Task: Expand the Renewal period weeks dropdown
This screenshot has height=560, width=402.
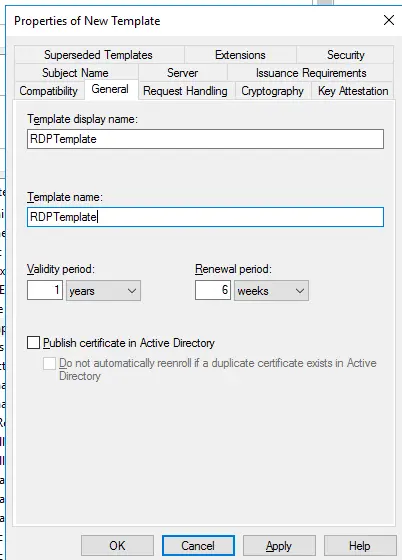Action: click(x=271, y=290)
